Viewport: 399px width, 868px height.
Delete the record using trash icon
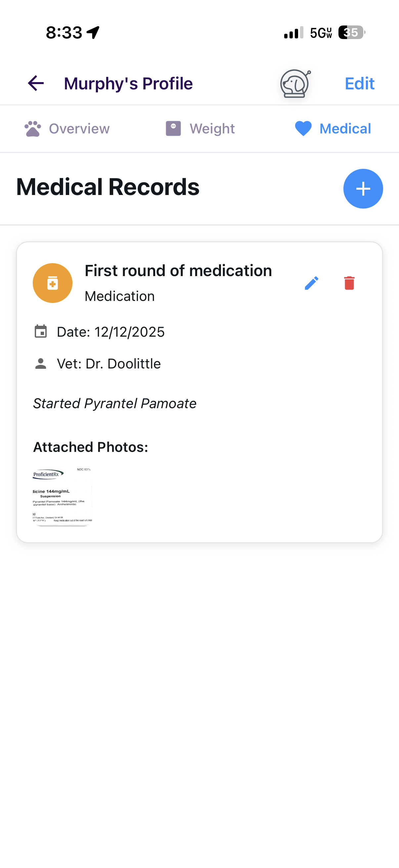click(349, 283)
